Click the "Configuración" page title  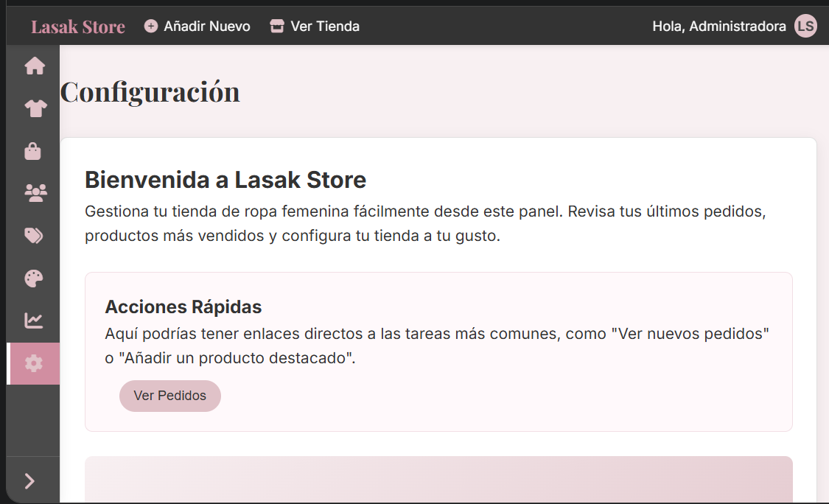150,92
